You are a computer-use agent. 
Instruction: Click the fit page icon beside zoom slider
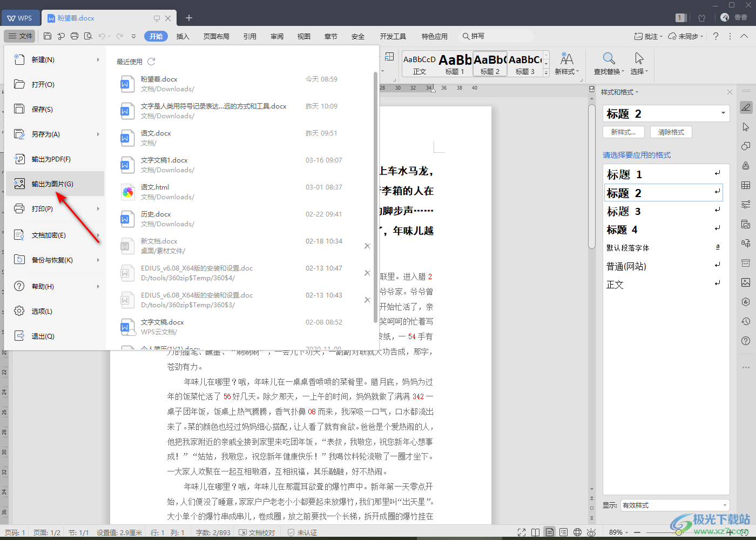745,532
